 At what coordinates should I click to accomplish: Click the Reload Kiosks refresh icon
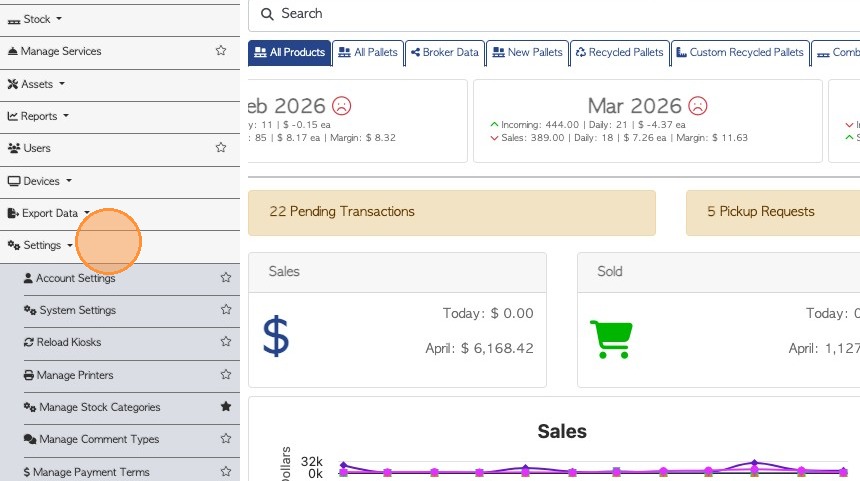click(x=29, y=342)
